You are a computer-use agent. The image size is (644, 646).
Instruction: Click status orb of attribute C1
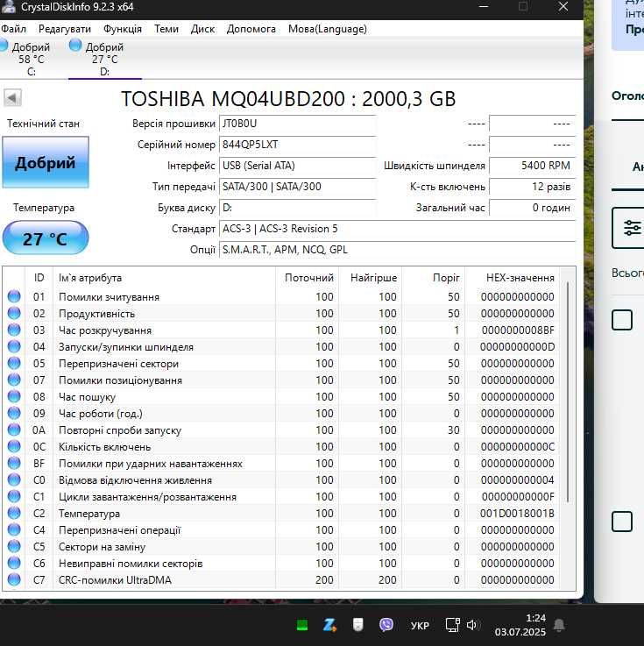[14, 496]
